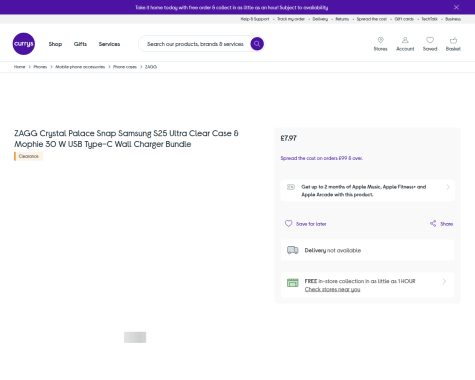Click Spread the cost on orders £99 link
Screen dimensions: 475x380
click(322, 158)
